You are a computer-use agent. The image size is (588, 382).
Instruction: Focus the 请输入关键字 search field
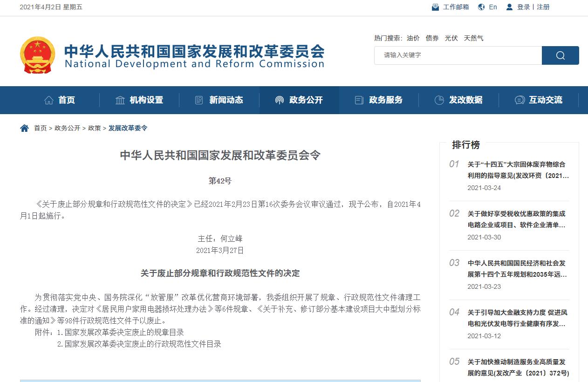[458, 55]
